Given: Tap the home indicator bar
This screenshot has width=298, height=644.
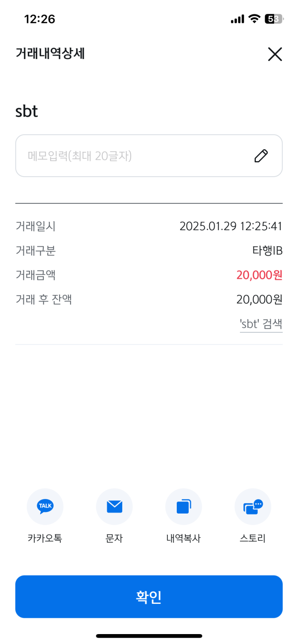Looking at the screenshot, I should [149, 636].
